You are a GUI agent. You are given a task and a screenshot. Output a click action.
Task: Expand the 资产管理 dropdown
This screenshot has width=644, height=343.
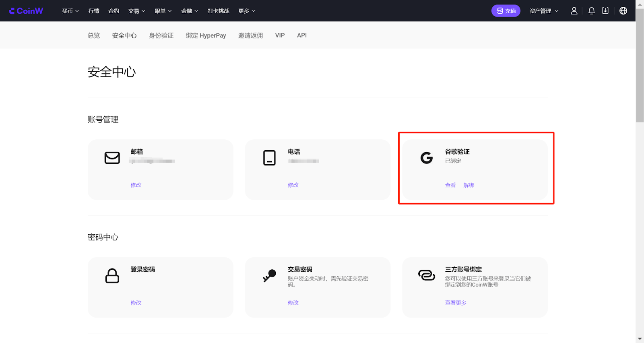pos(544,11)
